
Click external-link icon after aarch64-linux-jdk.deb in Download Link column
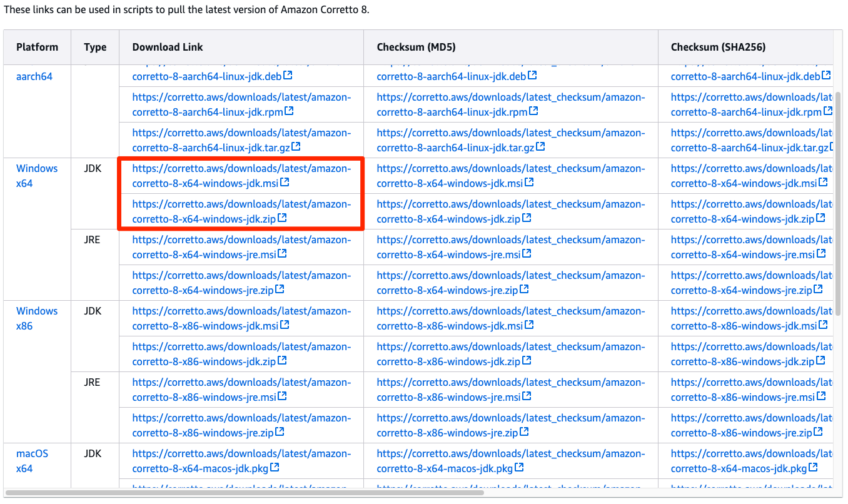click(x=288, y=76)
